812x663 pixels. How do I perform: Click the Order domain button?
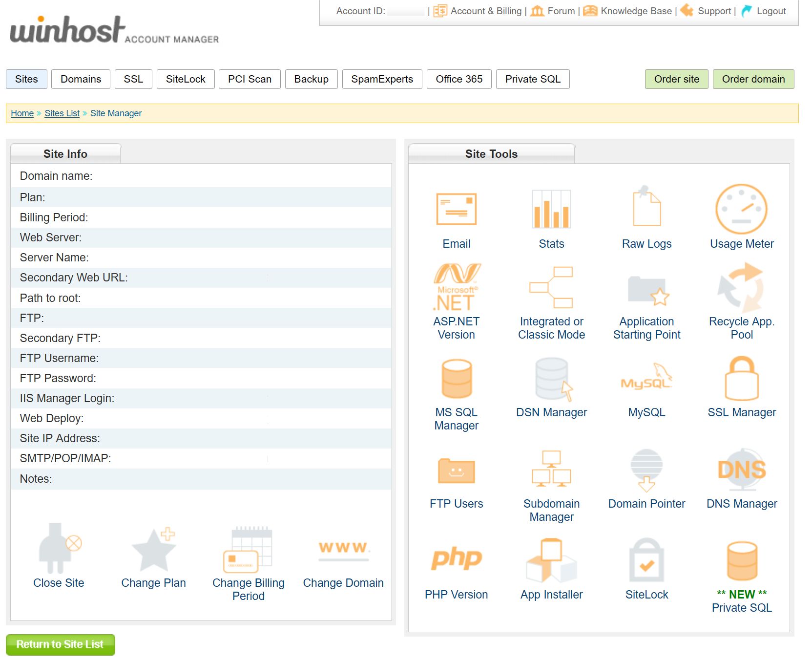tap(753, 79)
